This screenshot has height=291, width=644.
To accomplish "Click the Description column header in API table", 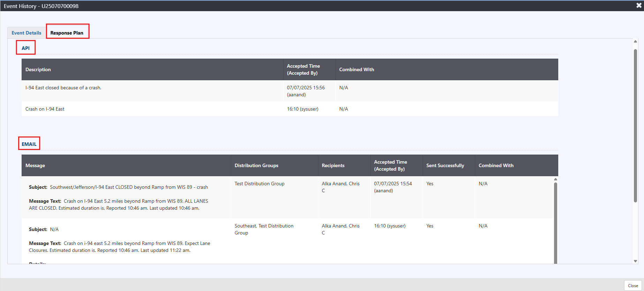I will click(x=38, y=69).
